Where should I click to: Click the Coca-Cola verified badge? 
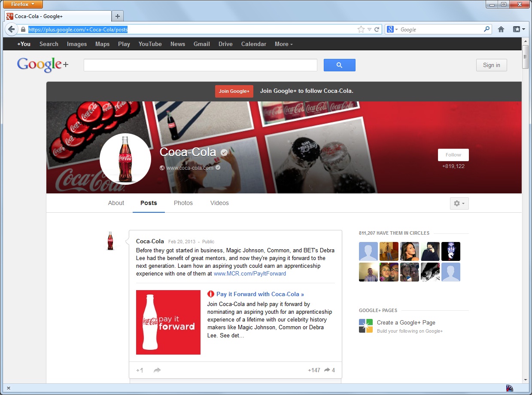224,152
